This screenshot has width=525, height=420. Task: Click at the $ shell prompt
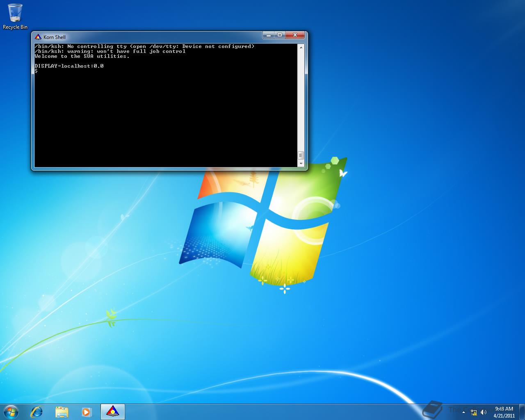click(36, 71)
